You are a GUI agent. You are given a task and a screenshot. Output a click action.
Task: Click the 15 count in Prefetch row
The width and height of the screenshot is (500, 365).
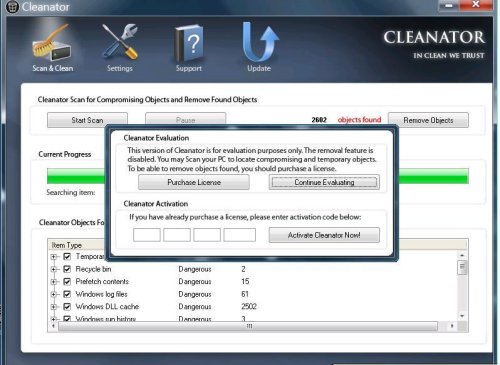[x=245, y=282]
